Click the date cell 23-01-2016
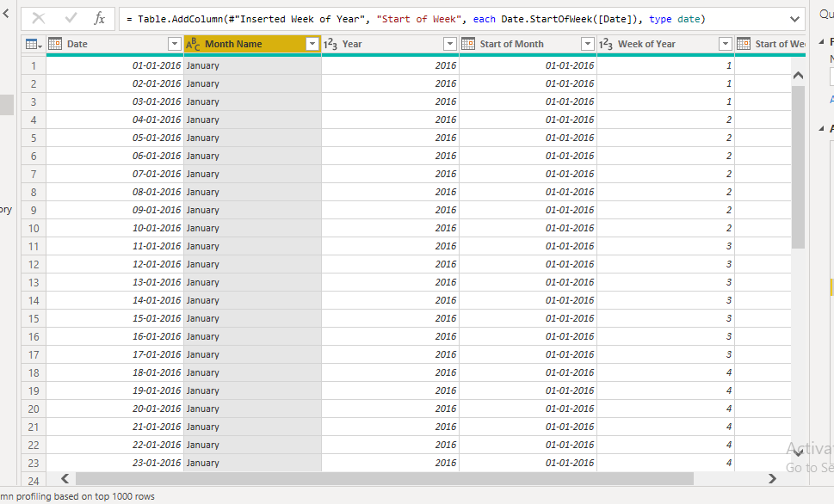This screenshot has width=834, height=504. 114,464
